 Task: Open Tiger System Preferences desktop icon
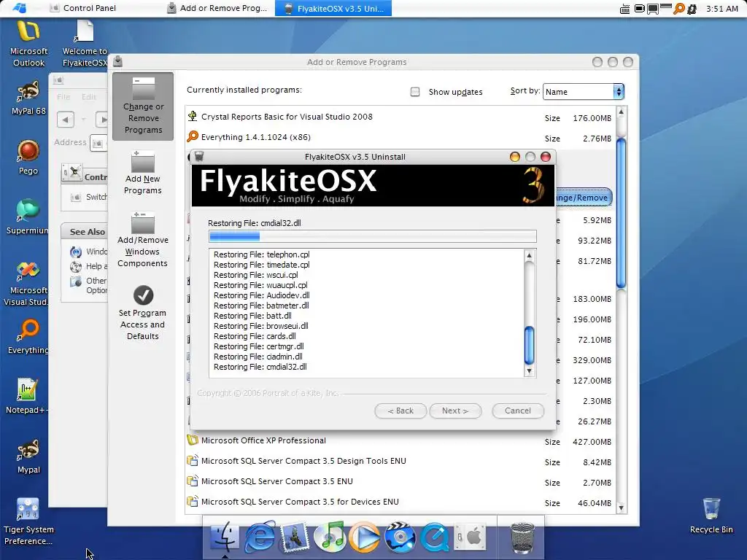28,521
